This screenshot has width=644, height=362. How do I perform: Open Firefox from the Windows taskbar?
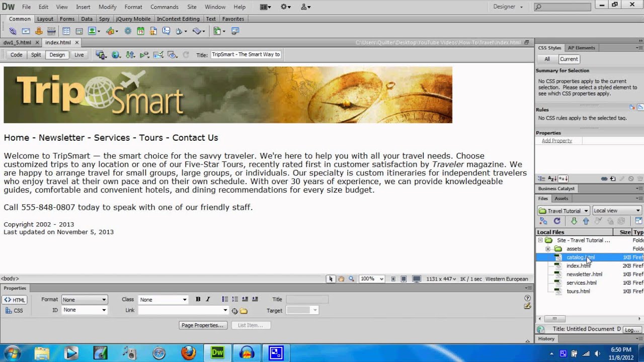pyautogui.click(x=188, y=352)
